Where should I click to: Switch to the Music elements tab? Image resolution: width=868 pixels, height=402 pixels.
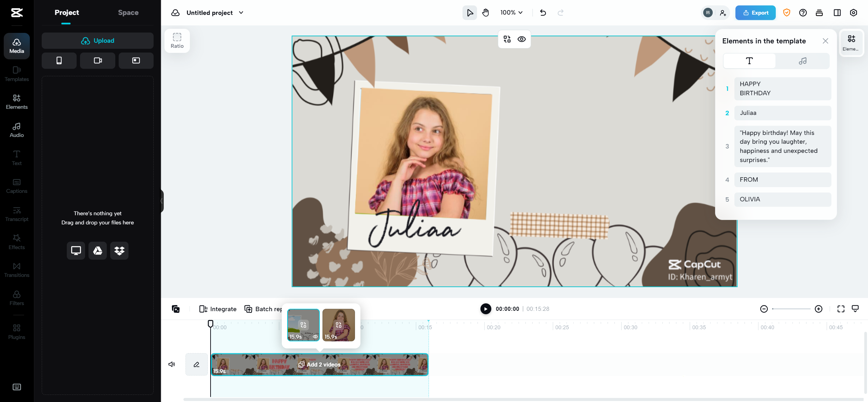pos(803,61)
